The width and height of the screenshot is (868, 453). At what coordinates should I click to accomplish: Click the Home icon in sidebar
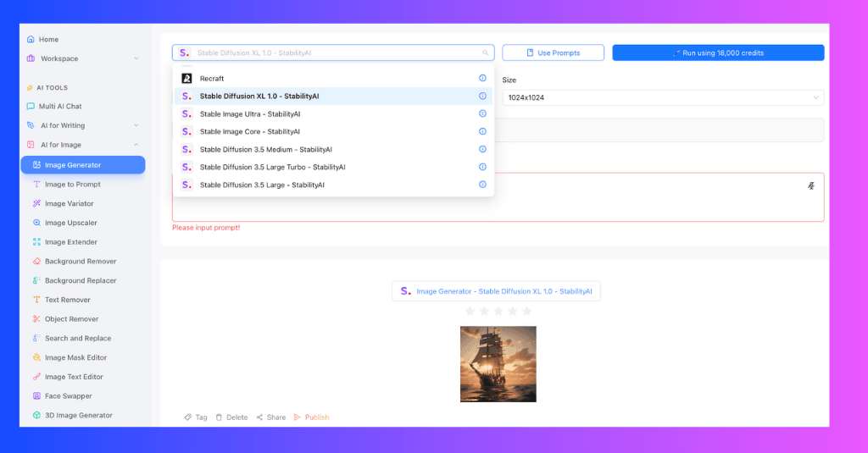pyautogui.click(x=31, y=39)
